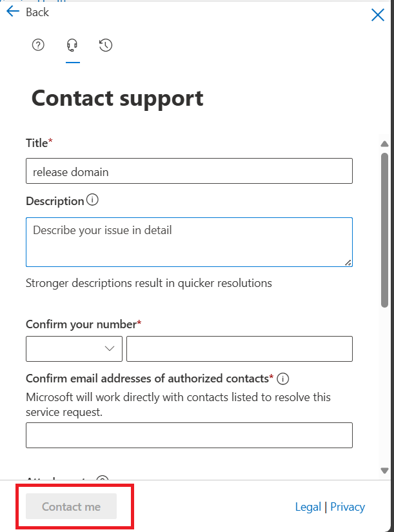Grab the Description box resize handle
The width and height of the screenshot is (394, 532).
point(348,262)
